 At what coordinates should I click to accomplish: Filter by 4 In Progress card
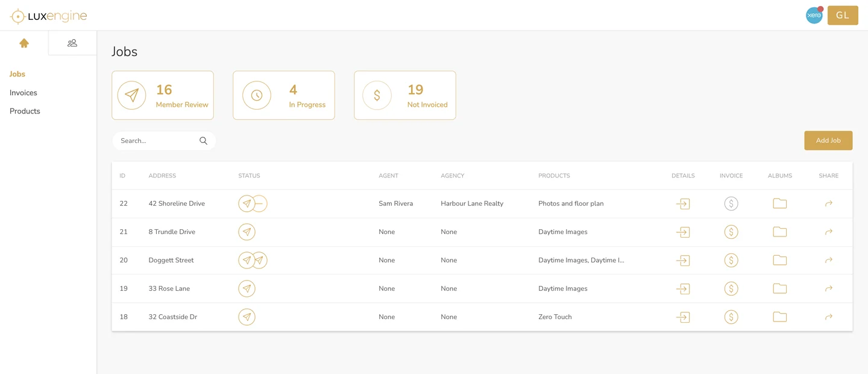(284, 95)
